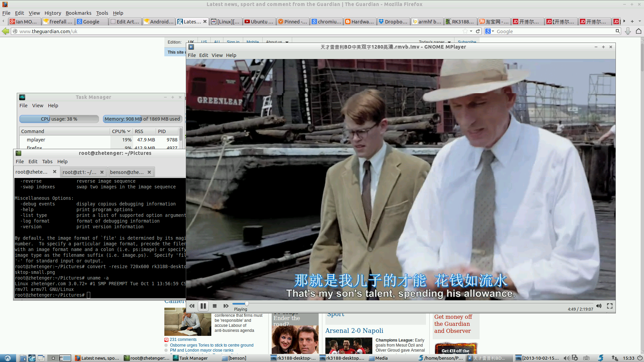Open PM and London mayor link
This screenshot has height=362, width=644.
click(x=202, y=350)
